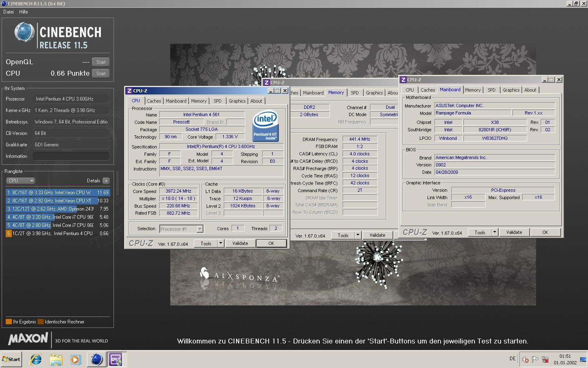The width and height of the screenshot is (588, 368).
Task: Switch to About tab in front CPU-Z
Action: [256, 101]
